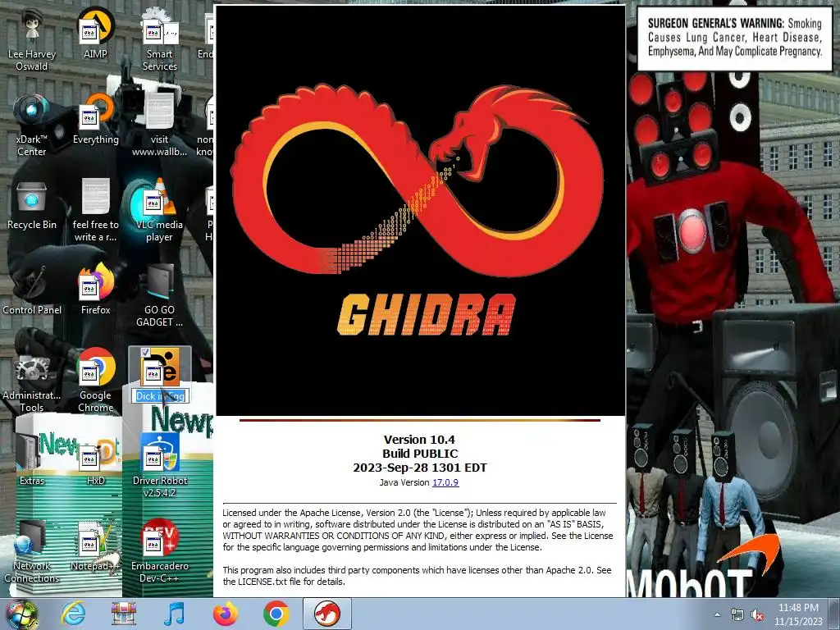Click the 'Build PUBLIC' text

pyautogui.click(x=419, y=453)
